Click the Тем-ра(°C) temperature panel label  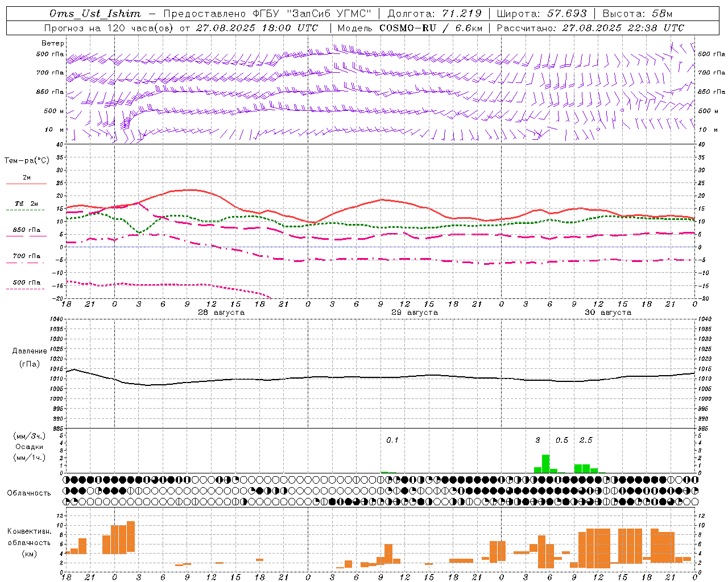coord(27,161)
